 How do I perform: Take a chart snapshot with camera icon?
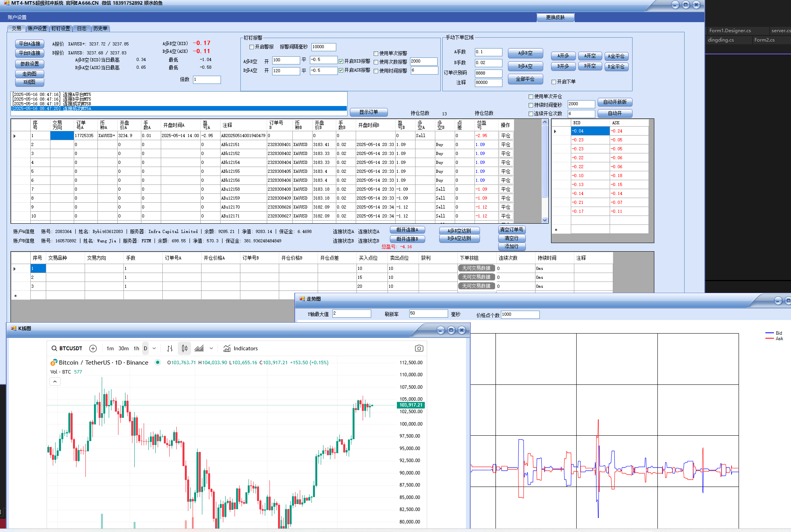419,348
